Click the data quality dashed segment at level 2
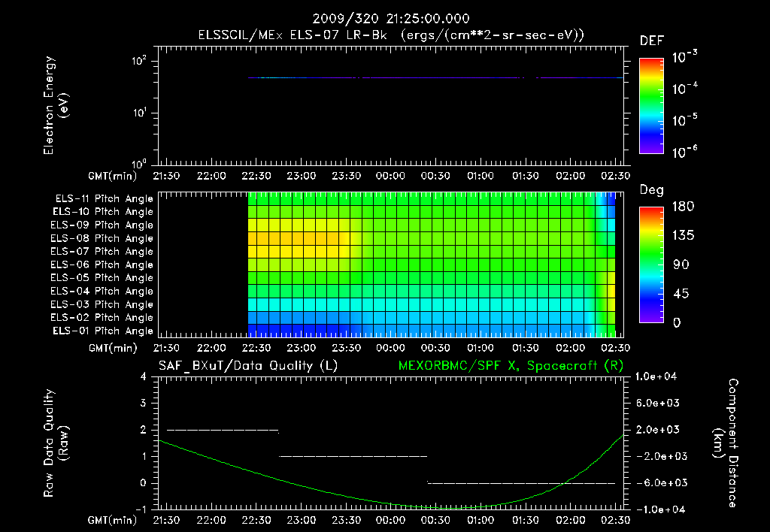The width and height of the screenshot is (770, 532). click(223, 431)
